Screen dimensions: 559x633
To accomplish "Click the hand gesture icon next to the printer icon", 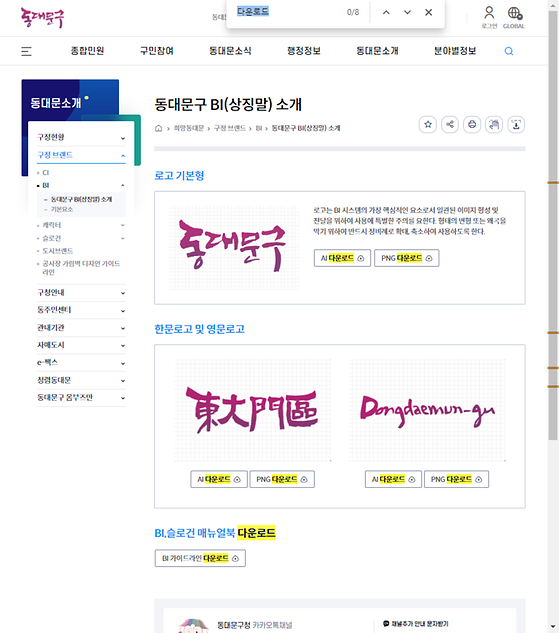I will (x=494, y=124).
